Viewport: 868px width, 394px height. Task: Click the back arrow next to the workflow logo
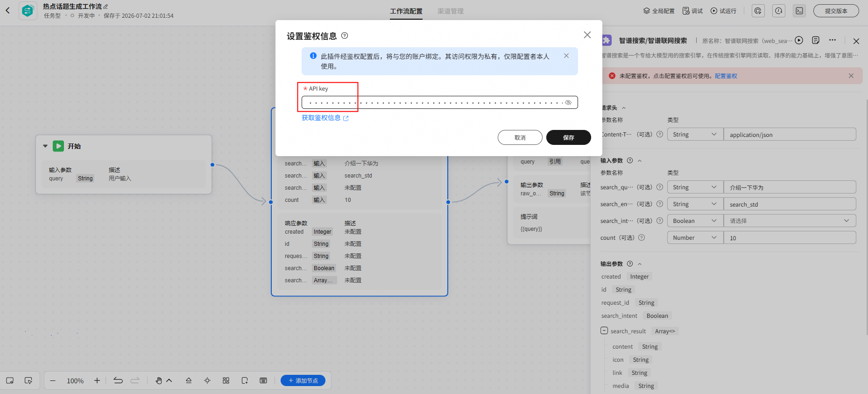point(7,10)
